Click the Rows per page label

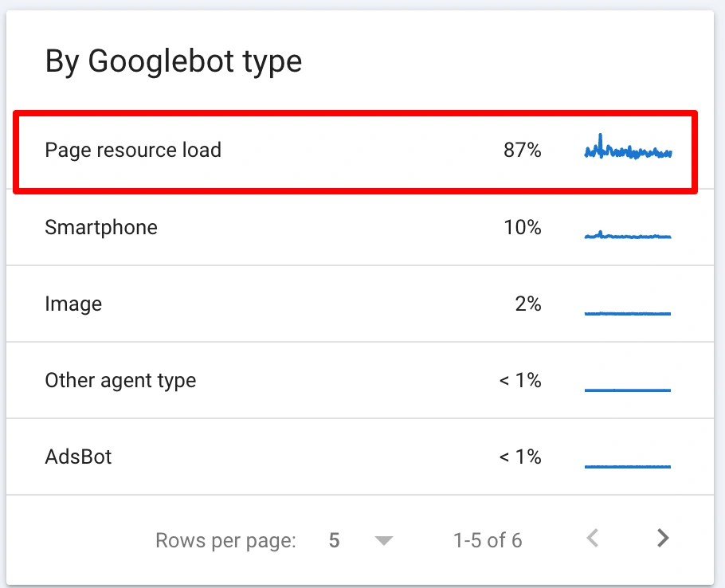pos(225,541)
